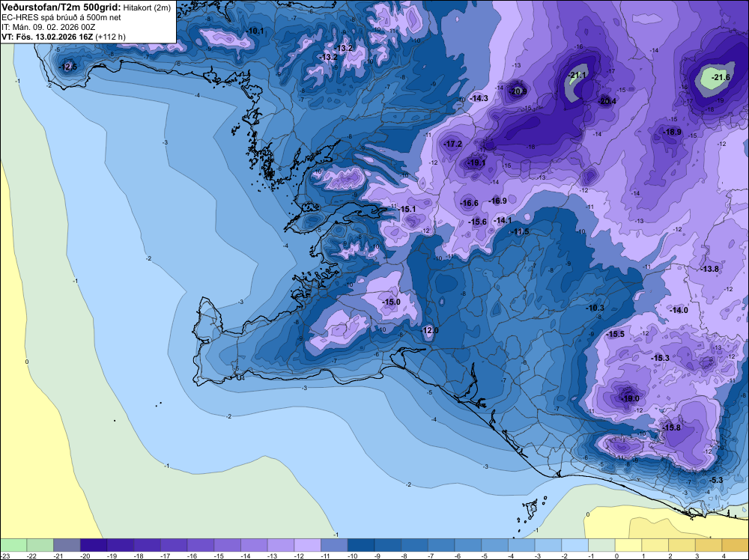Click the -13.8 temperature label
The image size is (749, 560).
(x=710, y=269)
